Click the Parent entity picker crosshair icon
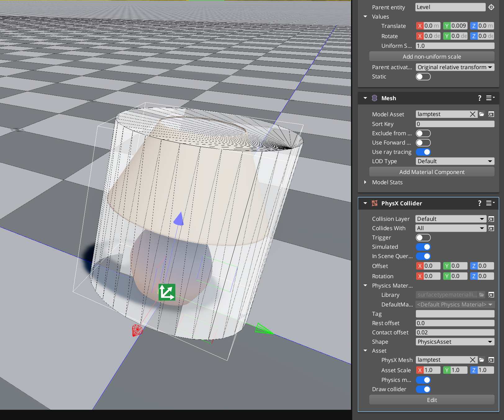This screenshot has height=420, width=504. point(491,7)
